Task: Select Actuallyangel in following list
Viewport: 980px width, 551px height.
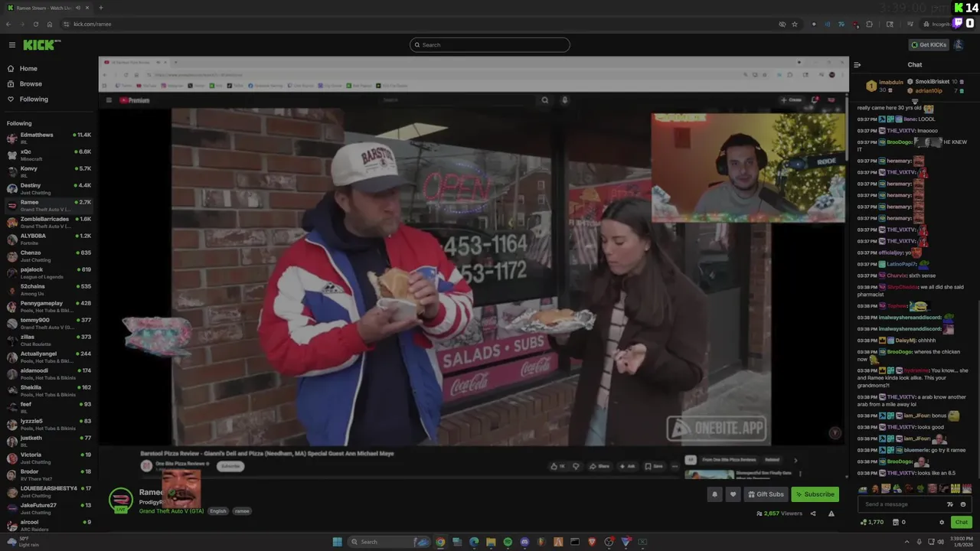Action: click(49, 357)
